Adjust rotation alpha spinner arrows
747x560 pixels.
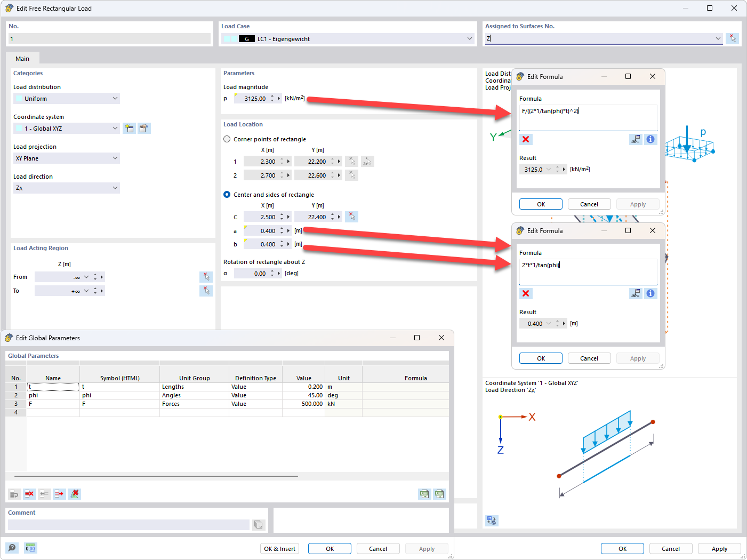coord(272,273)
